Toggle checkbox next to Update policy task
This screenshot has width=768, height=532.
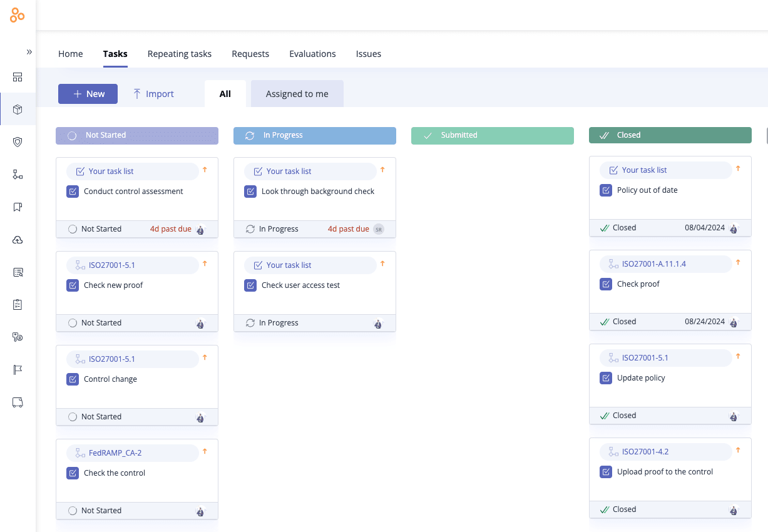(x=606, y=378)
